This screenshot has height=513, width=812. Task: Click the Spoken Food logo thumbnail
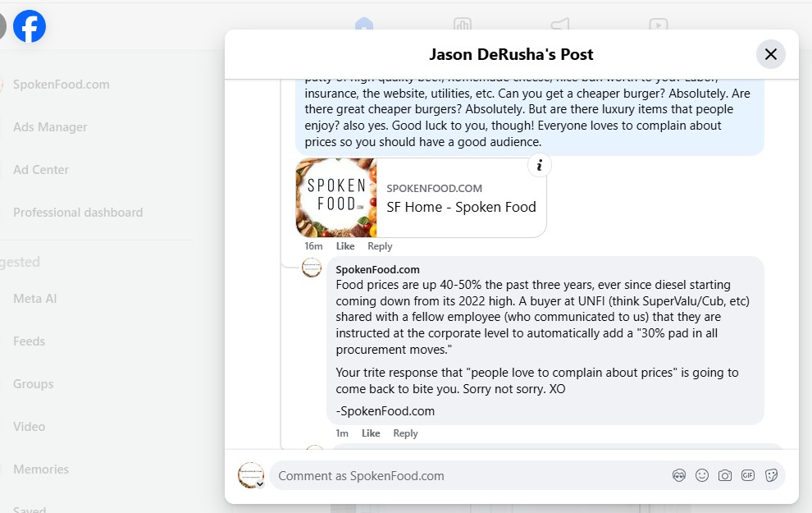336,198
